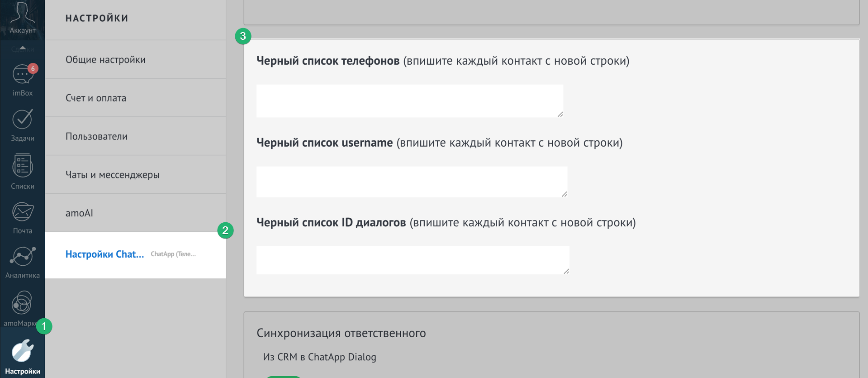Open Настройки ChatApp settings tab

(x=105, y=254)
